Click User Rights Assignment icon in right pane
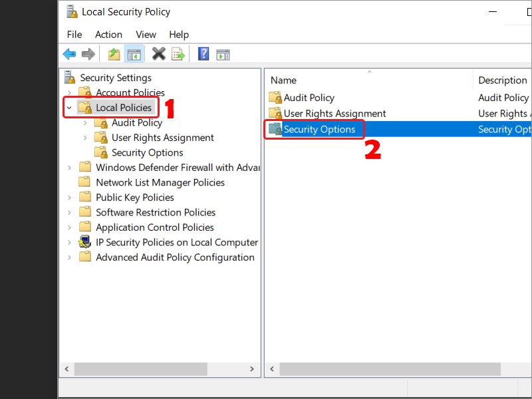Viewport: 532px width, 399px height. point(275,113)
